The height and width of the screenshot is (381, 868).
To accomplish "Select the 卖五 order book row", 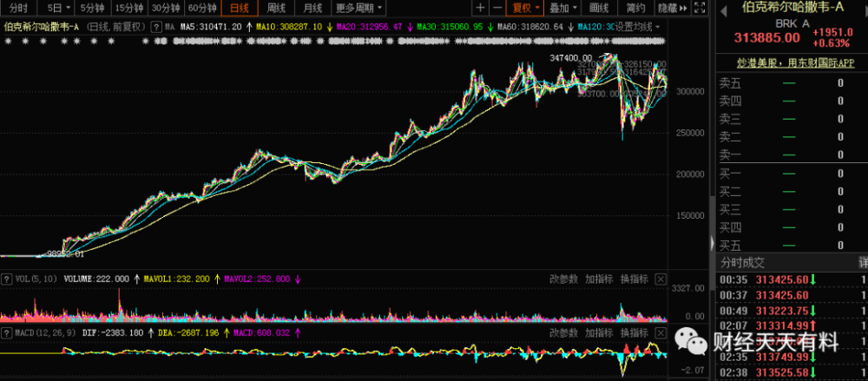I will (x=791, y=83).
